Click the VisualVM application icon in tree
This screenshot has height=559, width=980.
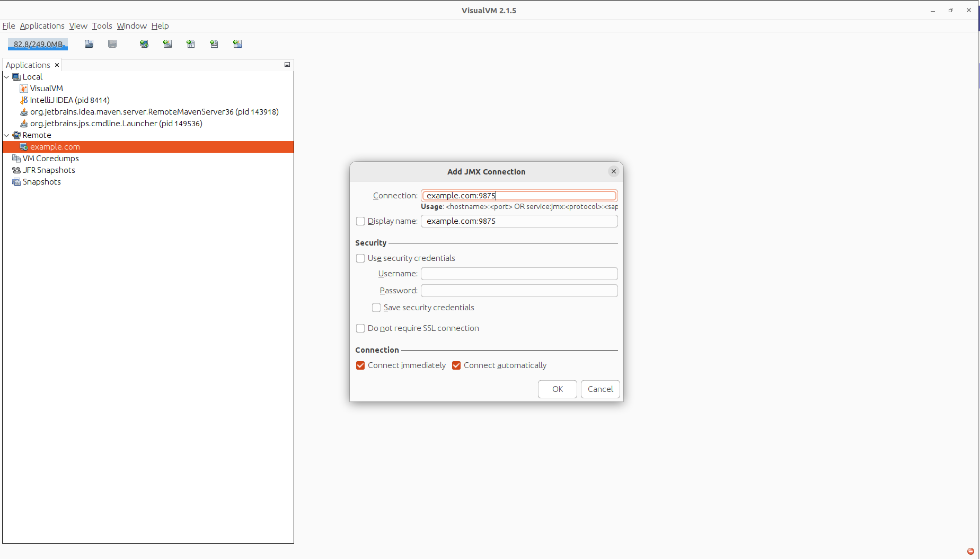pyautogui.click(x=24, y=89)
